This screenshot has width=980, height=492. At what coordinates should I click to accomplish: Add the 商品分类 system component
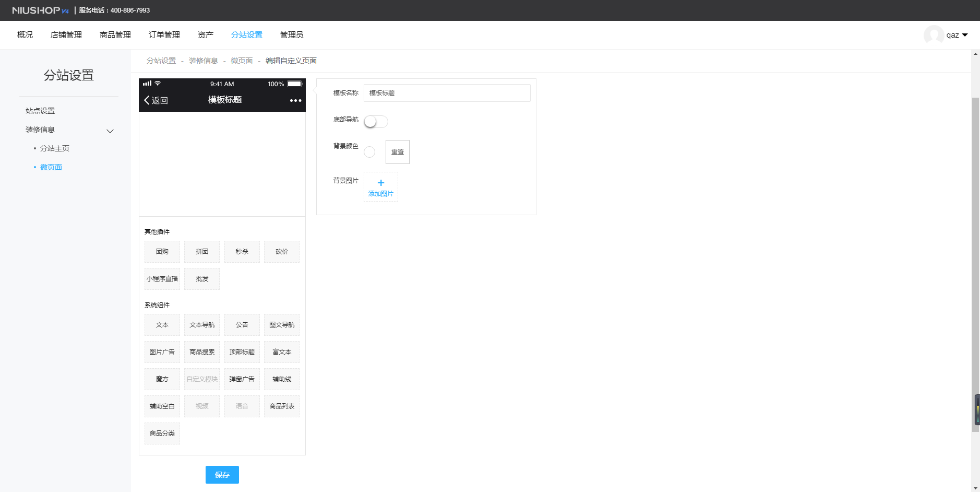pos(162,434)
